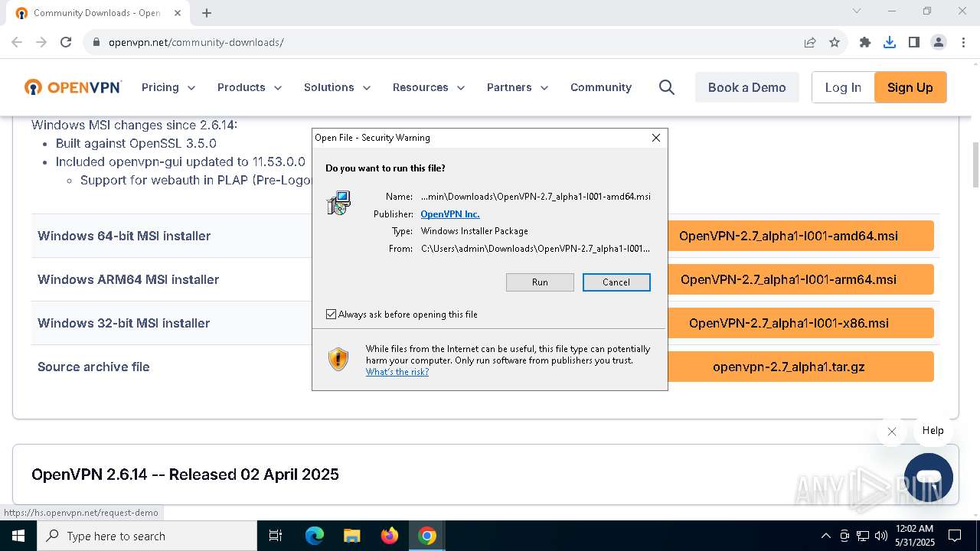This screenshot has width=980, height=551.
Task: Select Windows 64-bit MSI installer text
Action: [124, 236]
